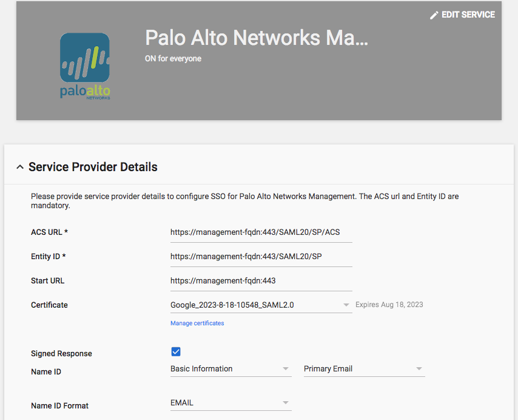Screen dimensions: 518x420
Task: Focus the ACS URL input field
Action: [261, 232]
